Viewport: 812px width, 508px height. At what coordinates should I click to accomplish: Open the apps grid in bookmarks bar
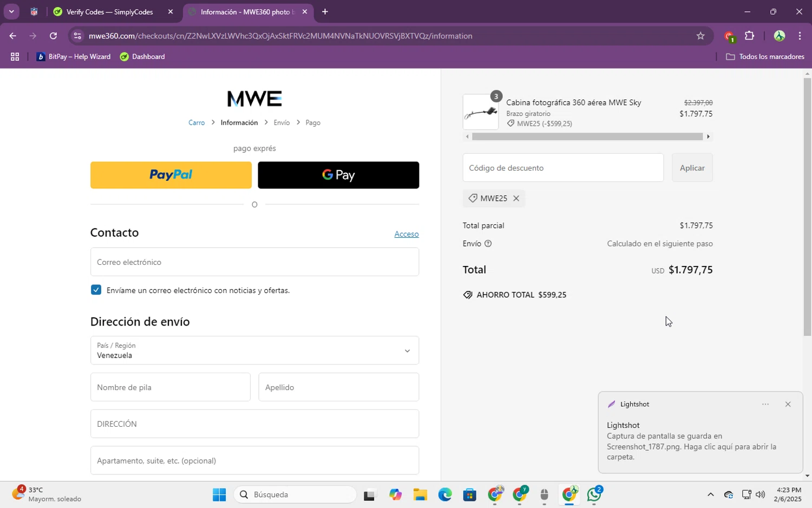pos(15,57)
